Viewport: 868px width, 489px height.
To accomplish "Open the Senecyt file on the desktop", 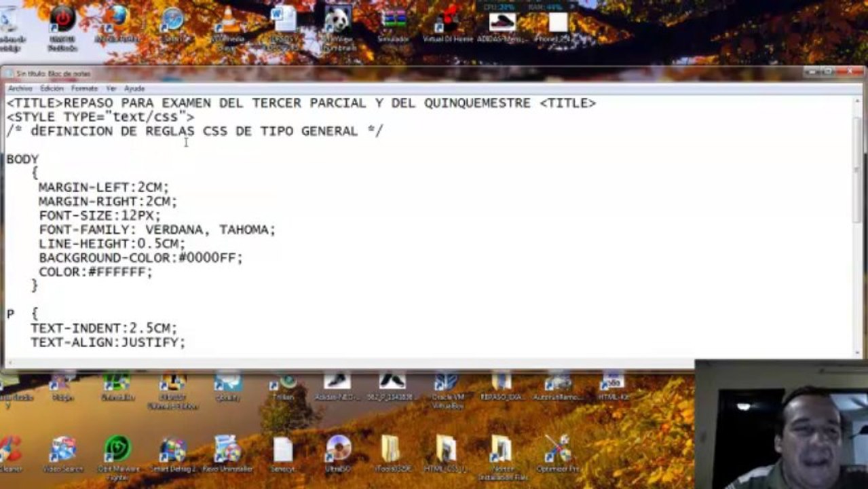I will [283, 454].
